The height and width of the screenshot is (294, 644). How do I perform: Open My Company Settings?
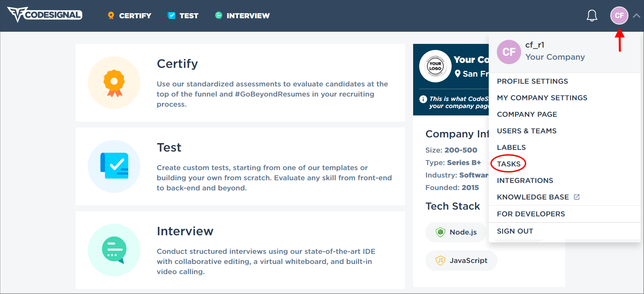point(542,98)
